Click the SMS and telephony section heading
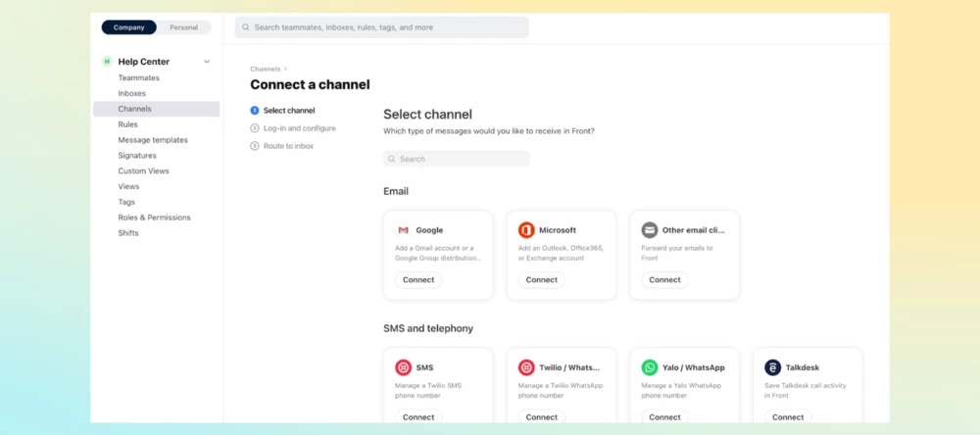Image resolution: width=980 pixels, height=435 pixels. (428, 328)
